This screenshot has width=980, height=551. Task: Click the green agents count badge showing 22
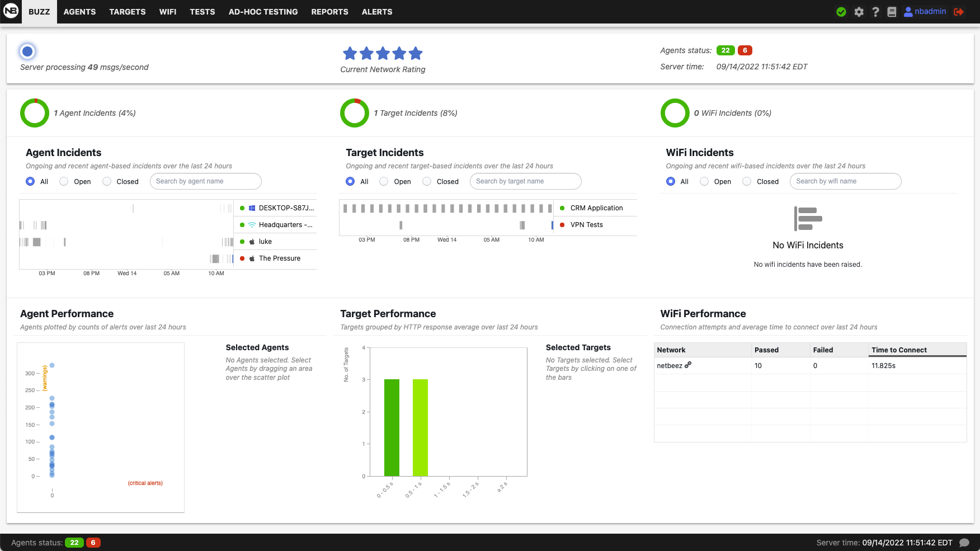(725, 50)
